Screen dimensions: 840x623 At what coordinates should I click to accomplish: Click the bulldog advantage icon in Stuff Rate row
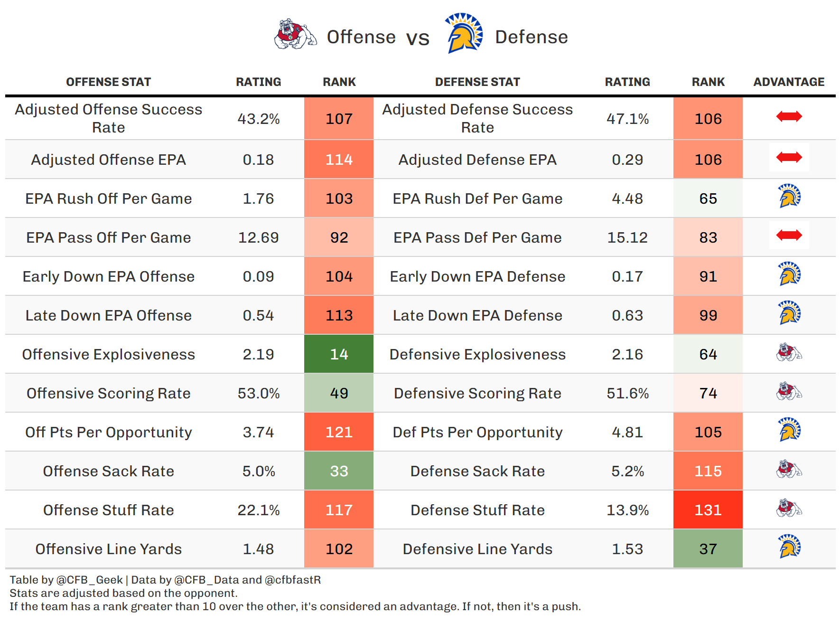tap(789, 509)
